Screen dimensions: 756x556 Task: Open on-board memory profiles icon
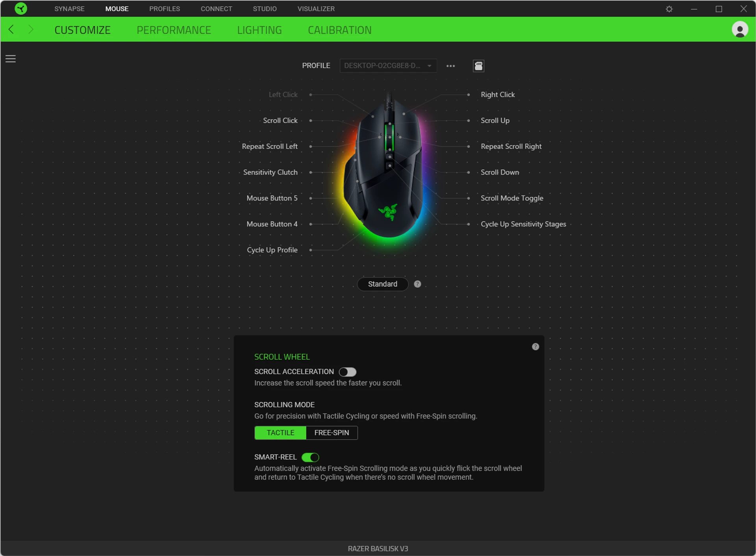click(478, 66)
